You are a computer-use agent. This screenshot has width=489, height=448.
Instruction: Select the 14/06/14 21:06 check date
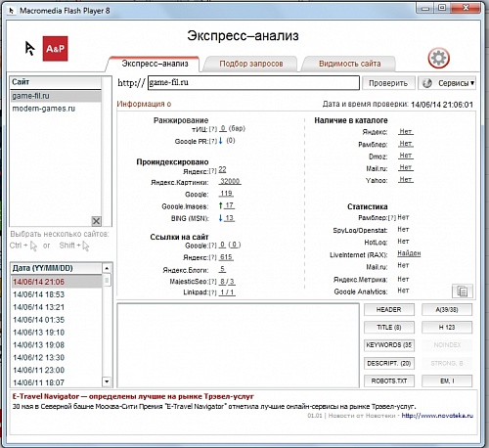[x=57, y=282]
